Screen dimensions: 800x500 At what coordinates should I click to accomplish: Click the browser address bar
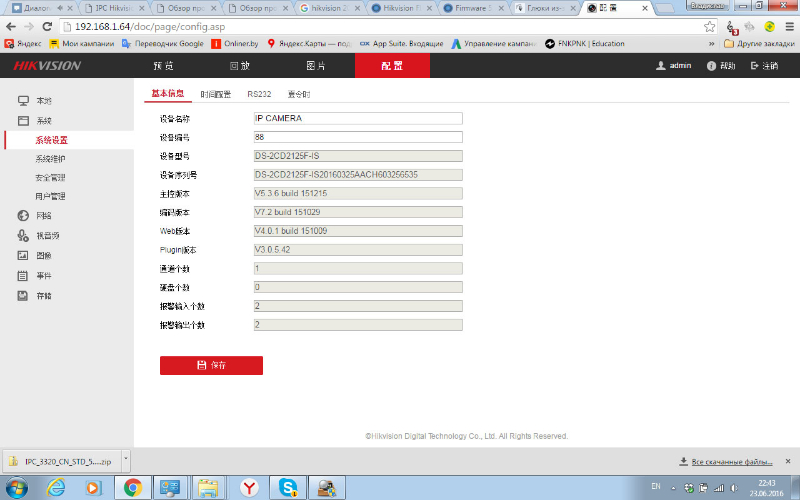click(x=381, y=27)
